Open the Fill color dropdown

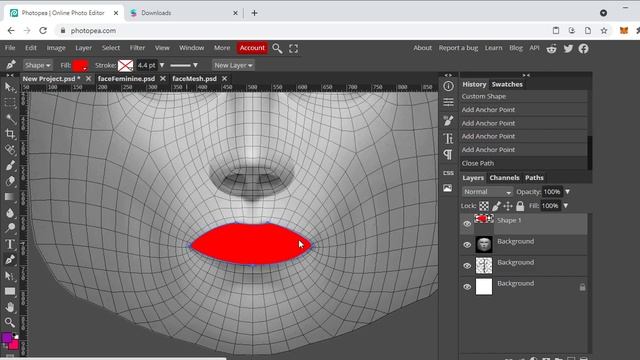tap(80, 65)
